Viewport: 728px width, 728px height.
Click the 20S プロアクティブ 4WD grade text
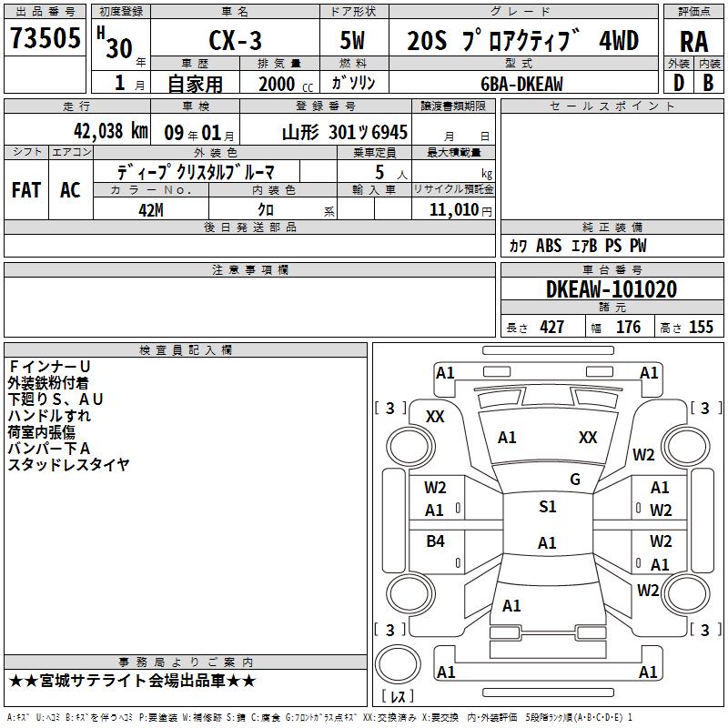[522, 41]
